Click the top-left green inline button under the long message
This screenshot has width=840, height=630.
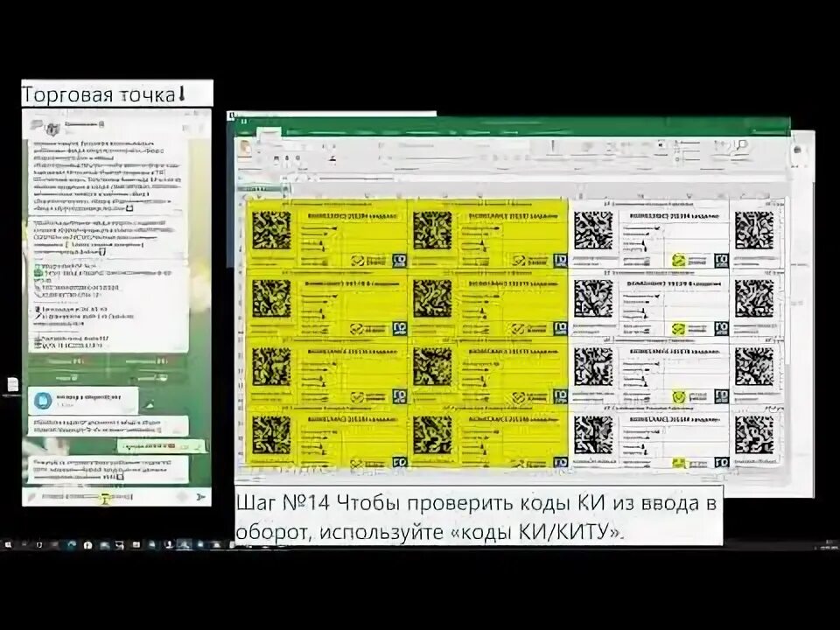point(67,361)
